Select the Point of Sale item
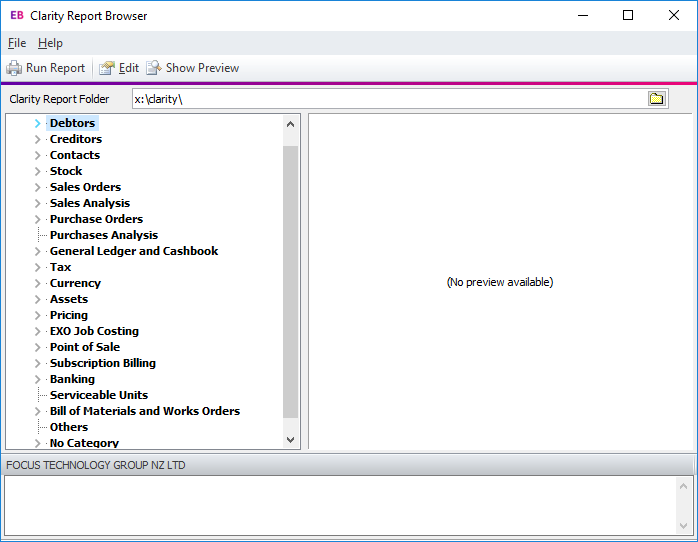The image size is (698, 542). 85,347
